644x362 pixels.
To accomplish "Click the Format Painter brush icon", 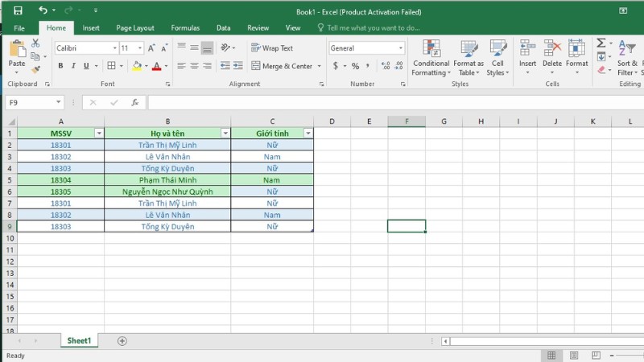I will click(35, 70).
